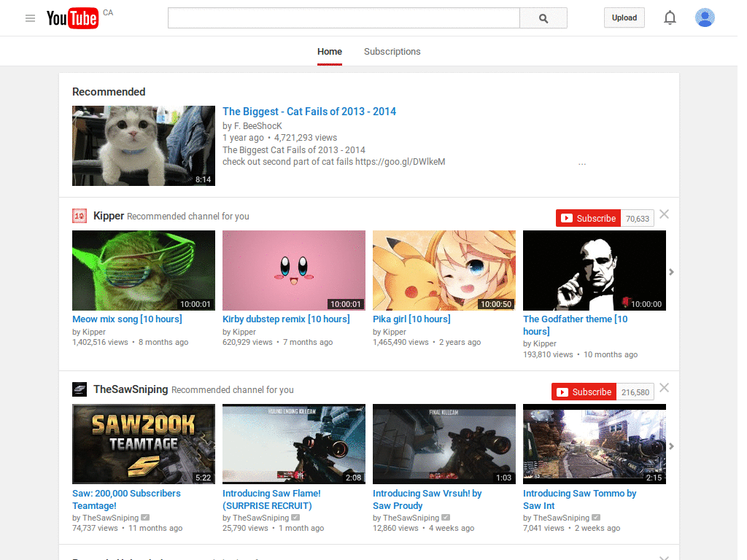Click the 1,402,516 views text
The width and height of the screenshot is (747, 560).
pyautogui.click(x=100, y=342)
